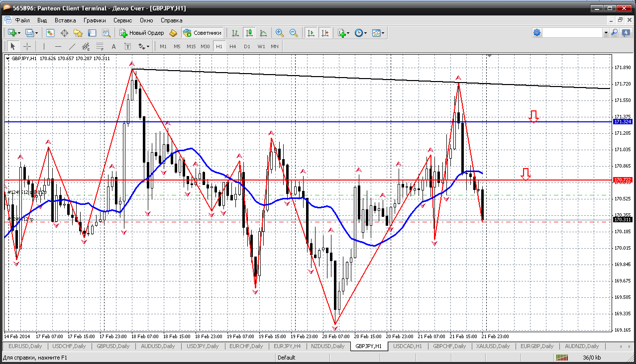Click the zoom in magnifier icon

280,33
